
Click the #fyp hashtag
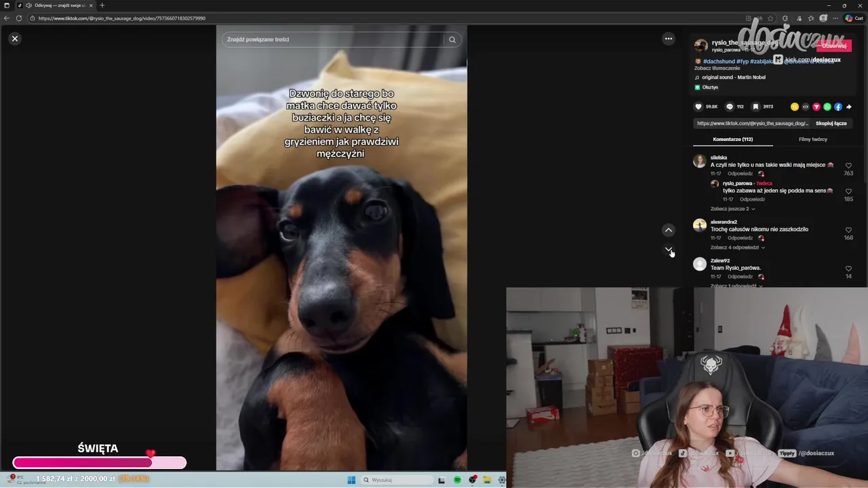point(743,61)
